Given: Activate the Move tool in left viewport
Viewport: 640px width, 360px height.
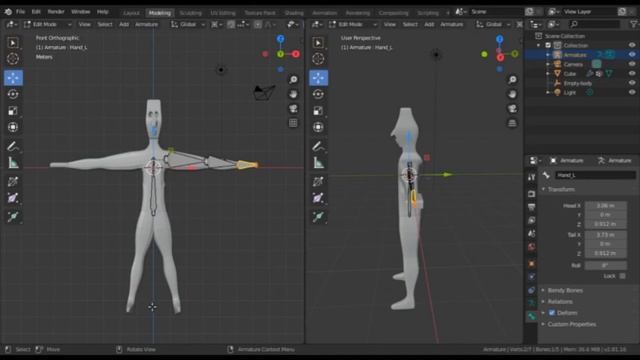Looking at the screenshot, I should coord(13,78).
